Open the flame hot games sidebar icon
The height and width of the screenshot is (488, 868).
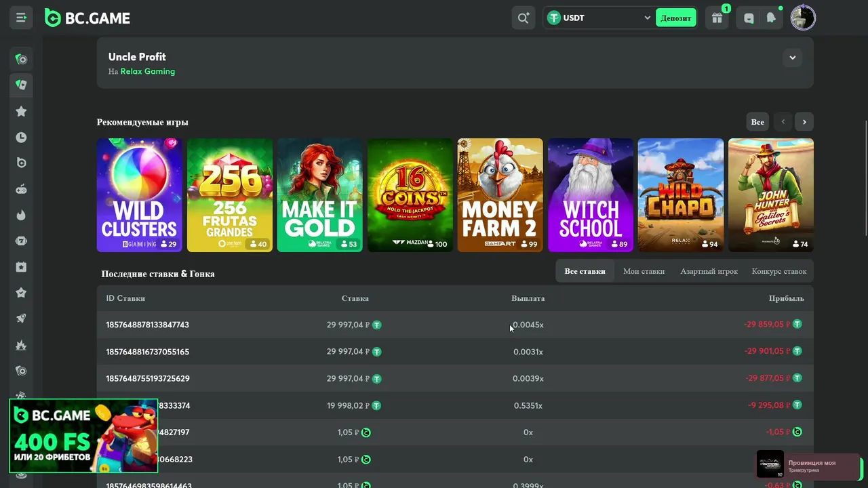click(x=21, y=215)
